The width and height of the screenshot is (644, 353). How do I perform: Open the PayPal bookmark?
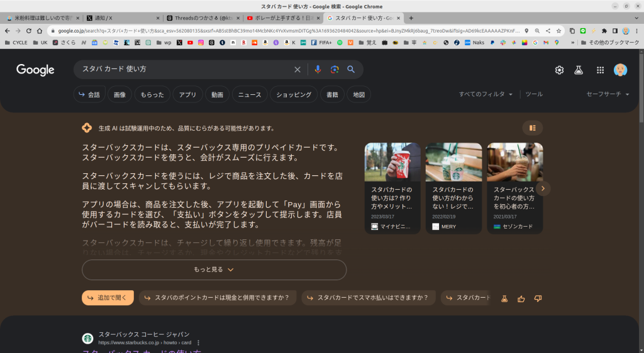tap(492, 42)
